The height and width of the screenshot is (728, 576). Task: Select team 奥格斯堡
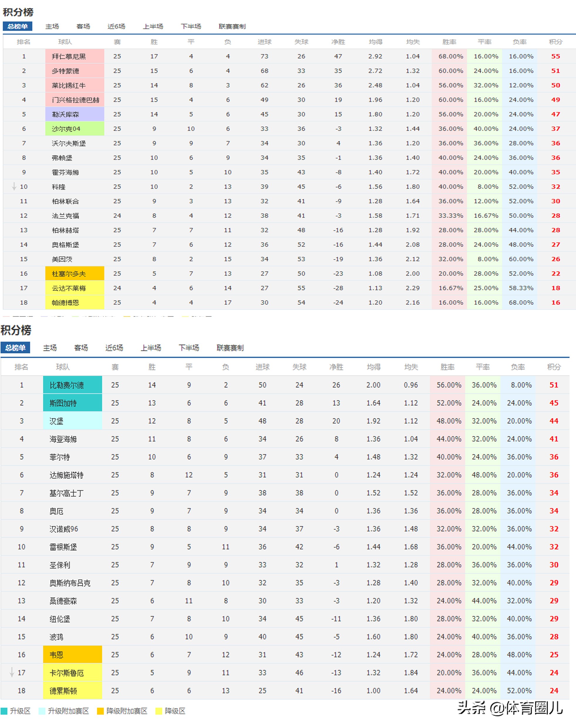[x=66, y=245]
